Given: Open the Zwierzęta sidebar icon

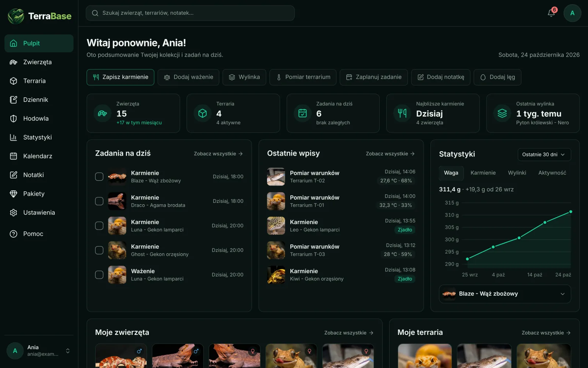Looking at the screenshot, I should (x=14, y=62).
